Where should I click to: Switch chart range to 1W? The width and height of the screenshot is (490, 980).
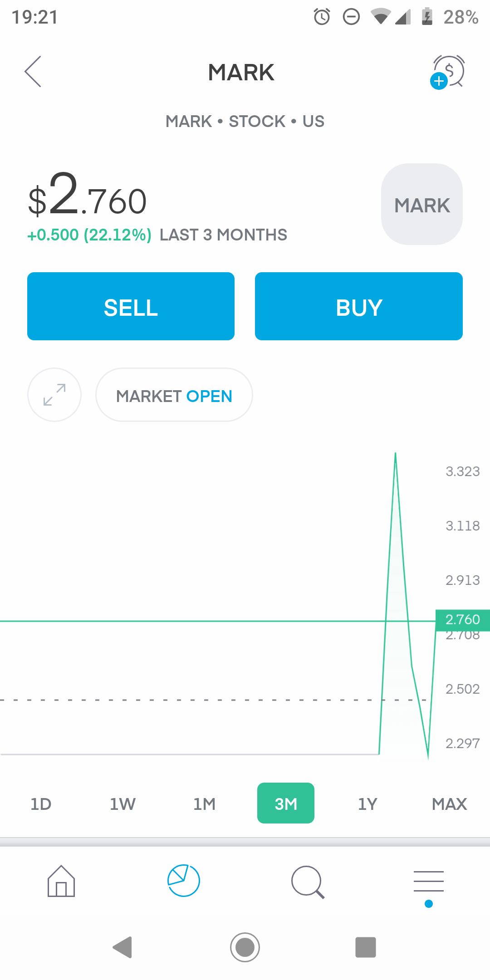pyautogui.click(x=122, y=804)
